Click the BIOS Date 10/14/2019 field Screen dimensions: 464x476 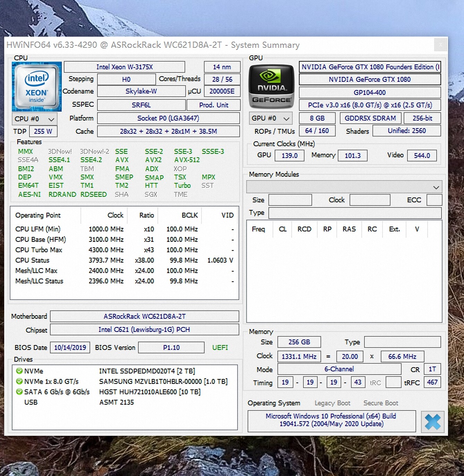(70, 347)
